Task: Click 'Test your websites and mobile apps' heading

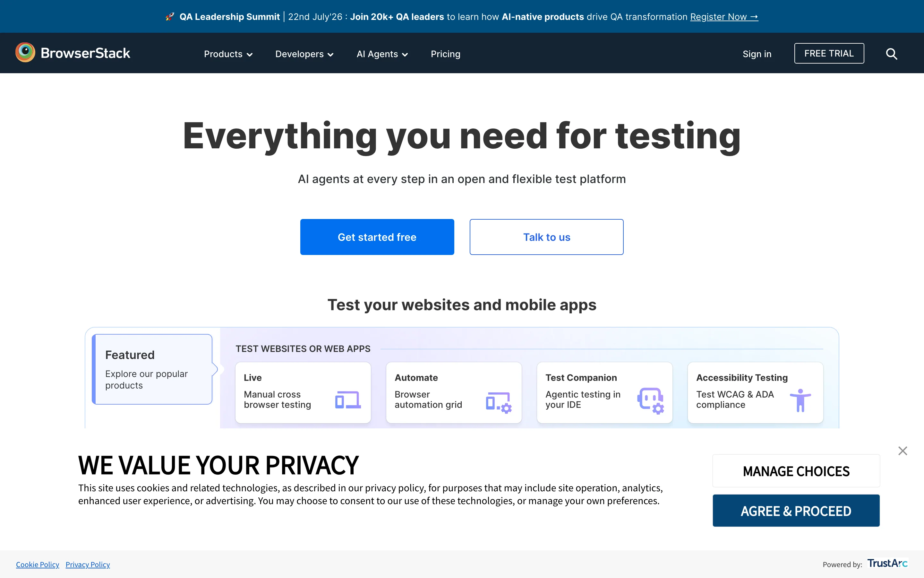Action: (462, 305)
